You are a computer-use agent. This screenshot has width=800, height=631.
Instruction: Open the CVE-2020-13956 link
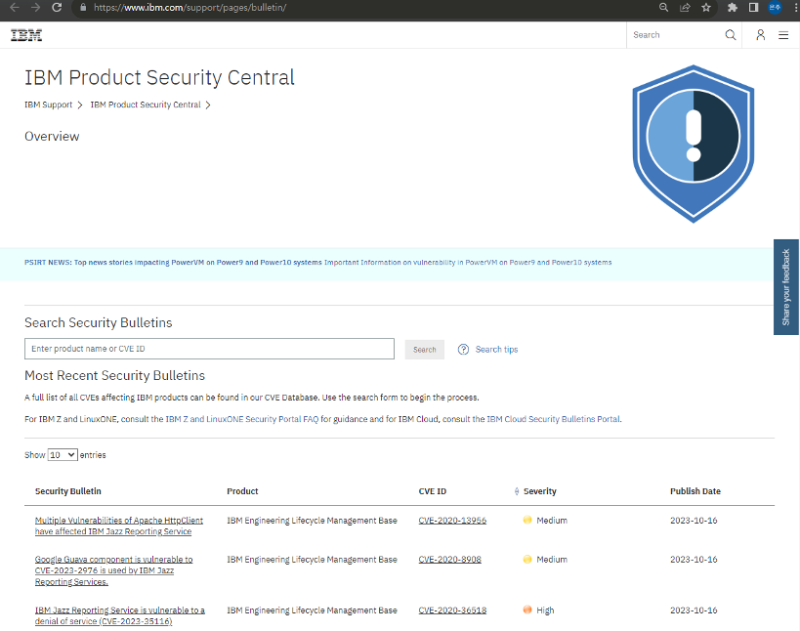(x=452, y=521)
